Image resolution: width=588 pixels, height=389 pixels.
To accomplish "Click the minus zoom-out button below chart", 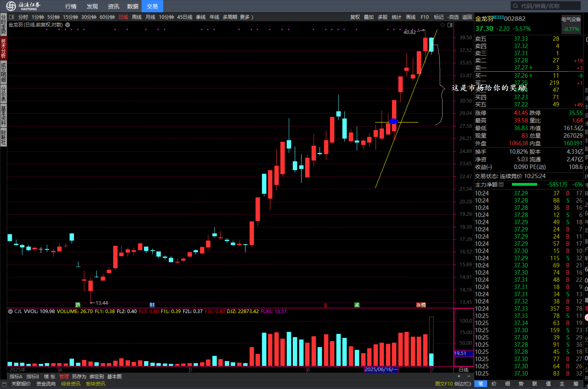I will (469, 376).
